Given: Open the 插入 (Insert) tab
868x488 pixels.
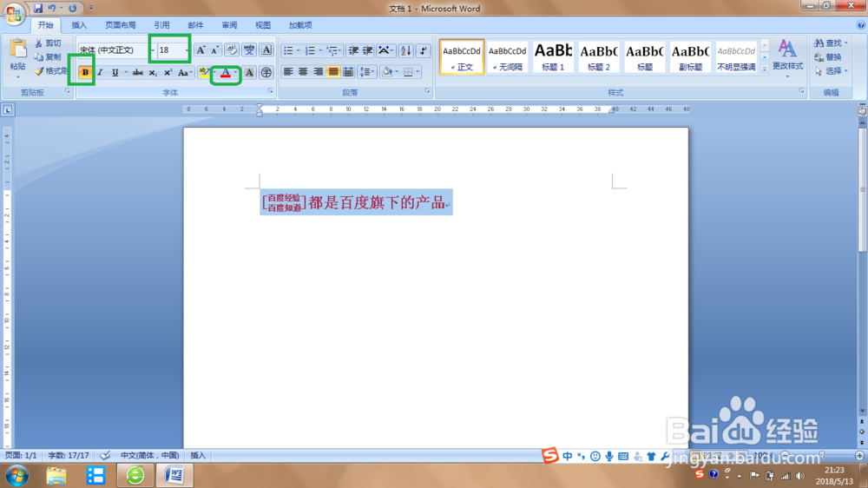Looking at the screenshot, I should pyautogui.click(x=79, y=25).
